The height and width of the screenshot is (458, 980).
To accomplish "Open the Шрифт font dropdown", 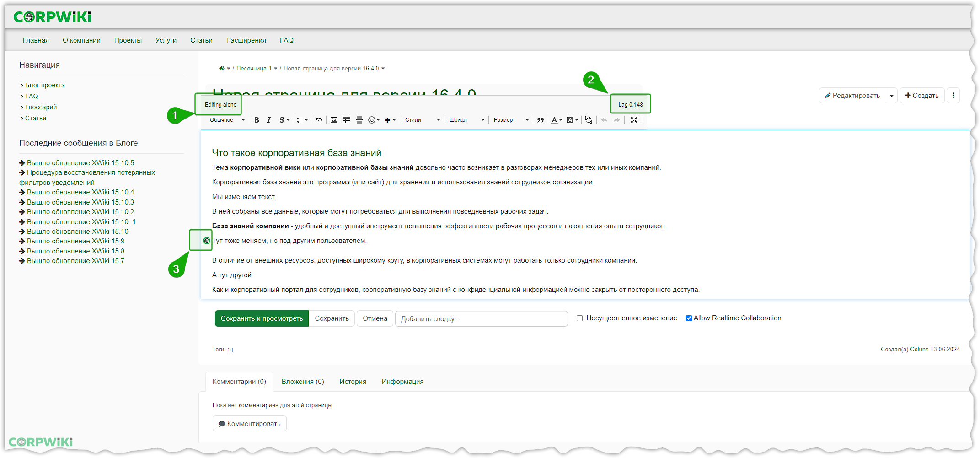I will coord(466,120).
